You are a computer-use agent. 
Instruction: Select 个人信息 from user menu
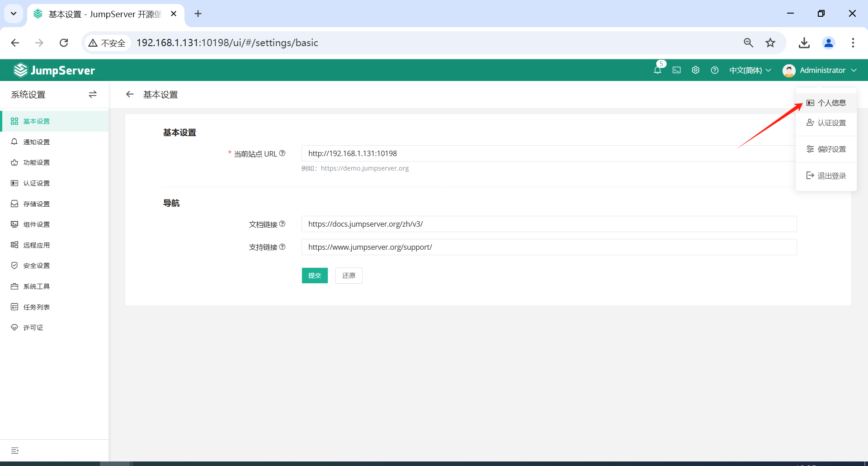[826, 103]
